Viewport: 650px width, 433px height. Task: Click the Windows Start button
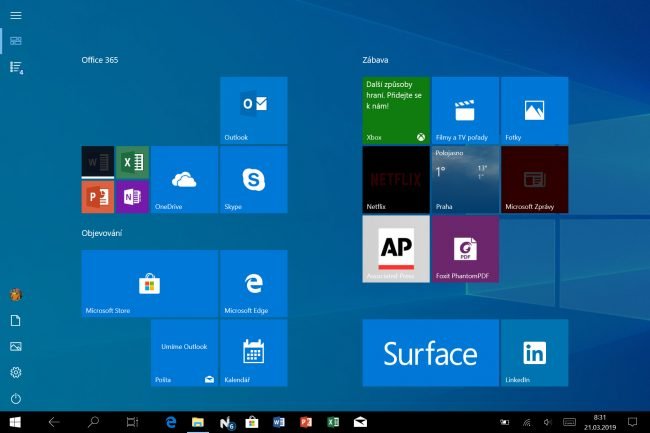click(x=15, y=422)
